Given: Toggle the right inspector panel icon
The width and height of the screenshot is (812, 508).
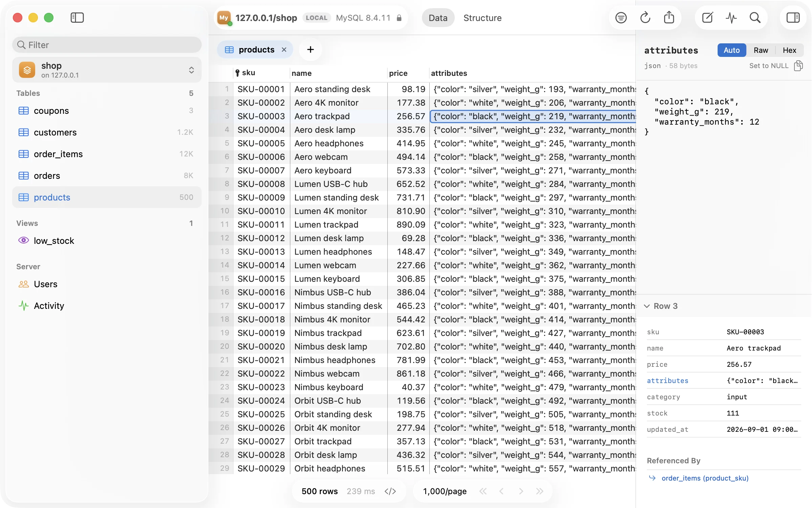Looking at the screenshot, I should (x=793, y=18).
